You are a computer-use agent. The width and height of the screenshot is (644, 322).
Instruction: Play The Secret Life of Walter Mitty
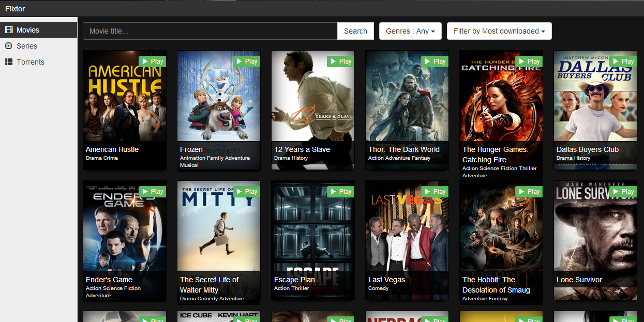[x=246, y=191]
